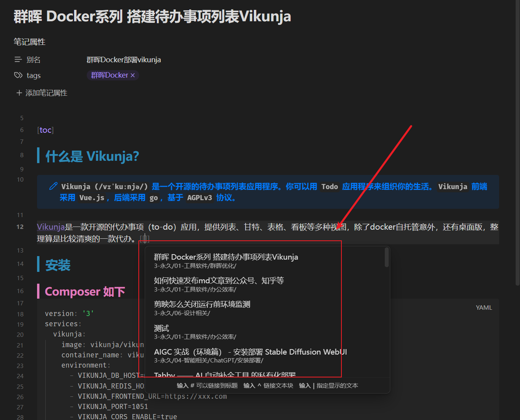Click hint 输入 ^ 链接文本块
This screenshot has width=520, height=420.
tap(268, 386)
